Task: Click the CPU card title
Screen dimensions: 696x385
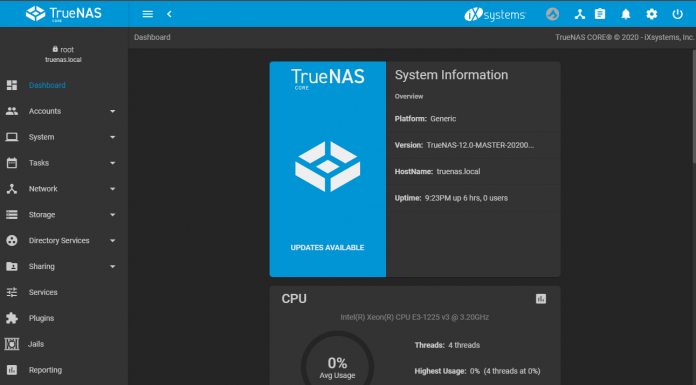Action: 294,299
